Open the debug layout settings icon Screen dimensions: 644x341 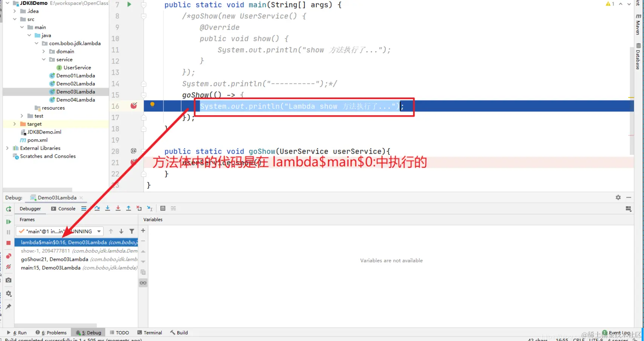click(x=628, y=209)
